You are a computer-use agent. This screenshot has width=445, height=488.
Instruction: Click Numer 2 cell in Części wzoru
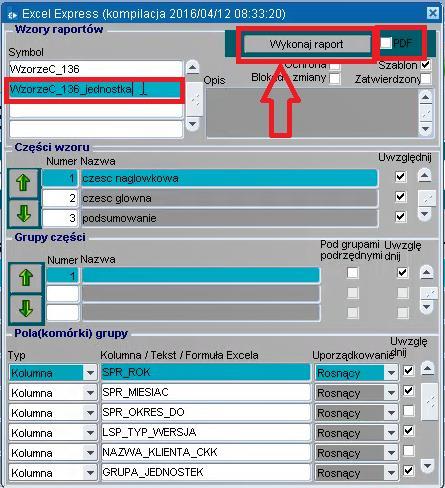coord(60,198)
